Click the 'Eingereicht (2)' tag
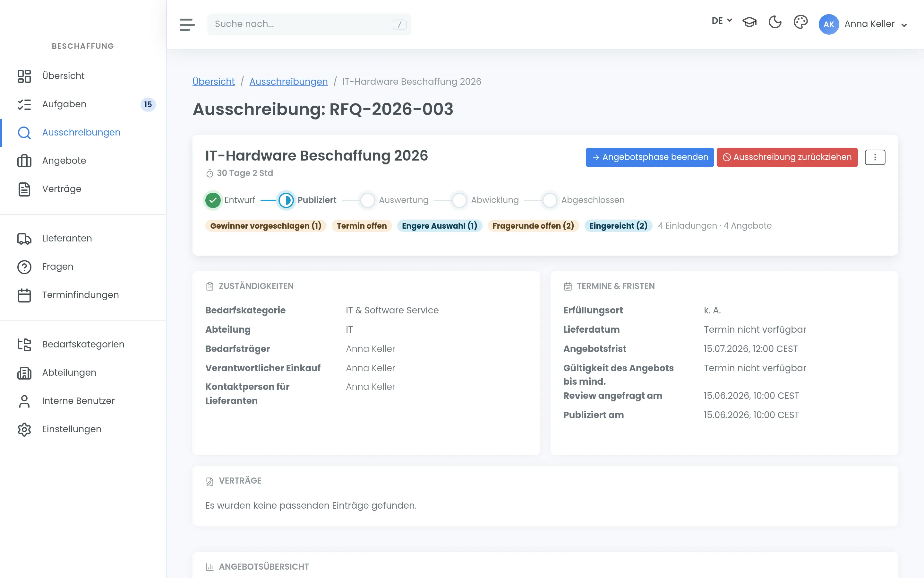The height and width of the screenshot is (578, 924). pyautogui.click(x=618, y=226)
